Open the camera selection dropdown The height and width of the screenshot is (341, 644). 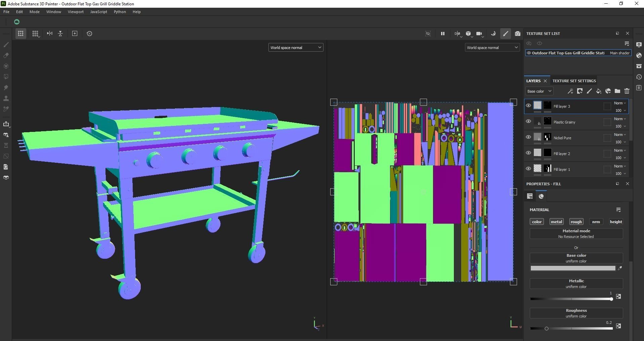[480, 34]
